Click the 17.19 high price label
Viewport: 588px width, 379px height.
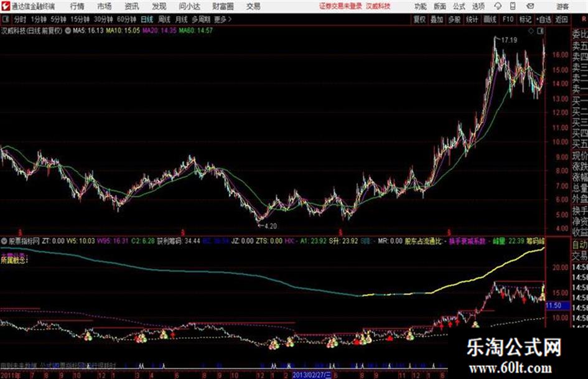point(509,40)
